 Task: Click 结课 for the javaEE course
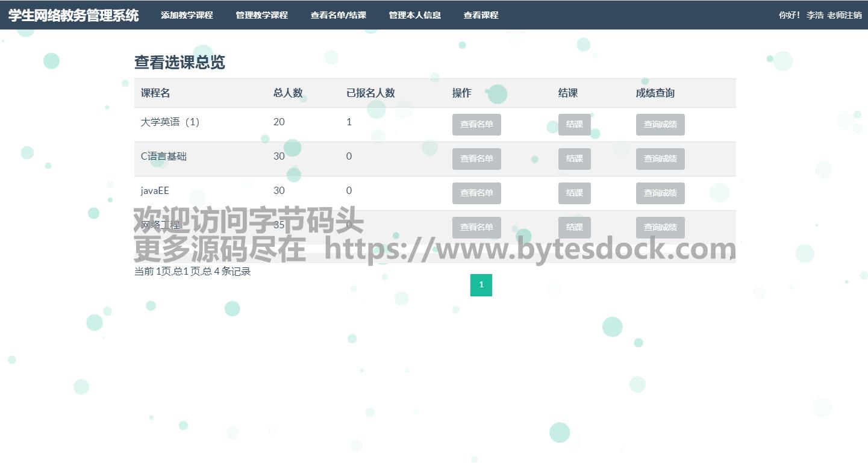point(574,193)
